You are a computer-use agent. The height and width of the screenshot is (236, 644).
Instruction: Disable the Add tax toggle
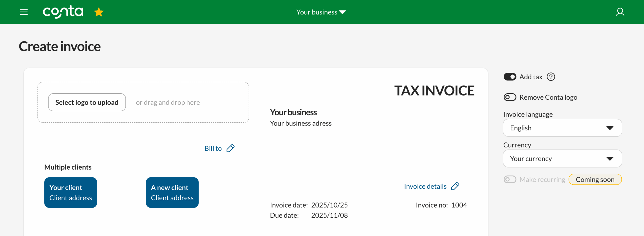pyautogui.click(x=510, y=77)
